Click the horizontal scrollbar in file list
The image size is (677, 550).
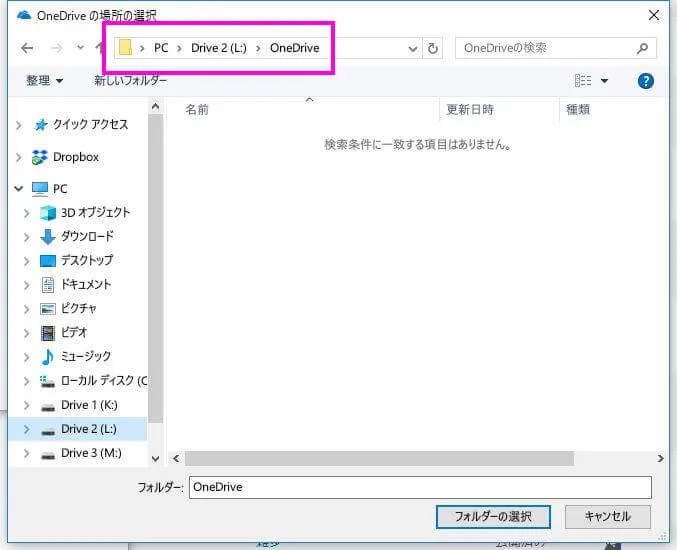pyautogui.click(x=380, y=458)
